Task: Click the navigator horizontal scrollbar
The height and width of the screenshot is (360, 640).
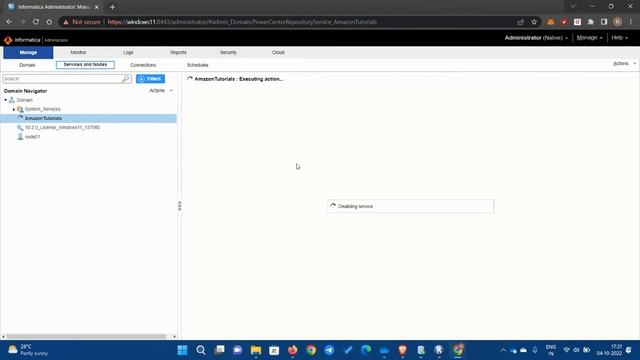Action: click(x=86, y=337)
